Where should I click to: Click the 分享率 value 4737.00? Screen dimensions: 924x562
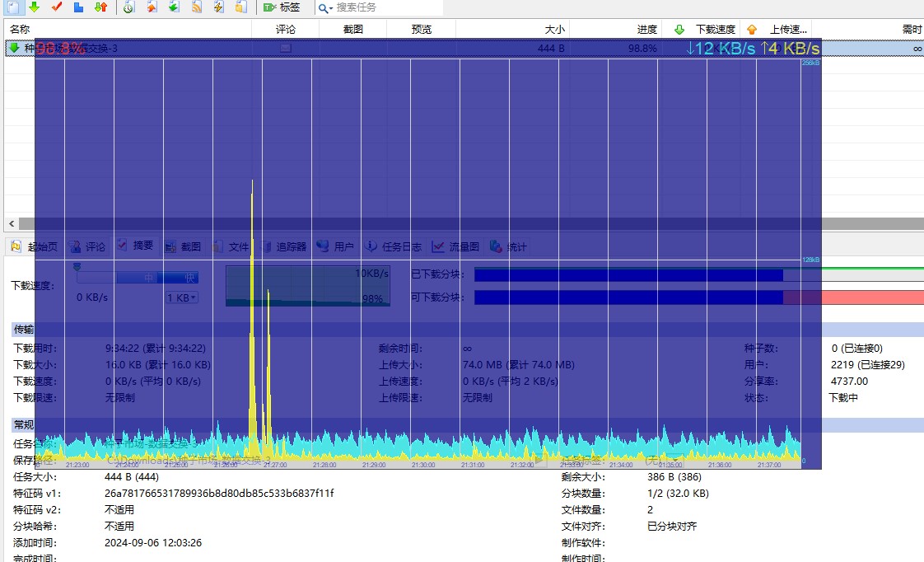849,381
